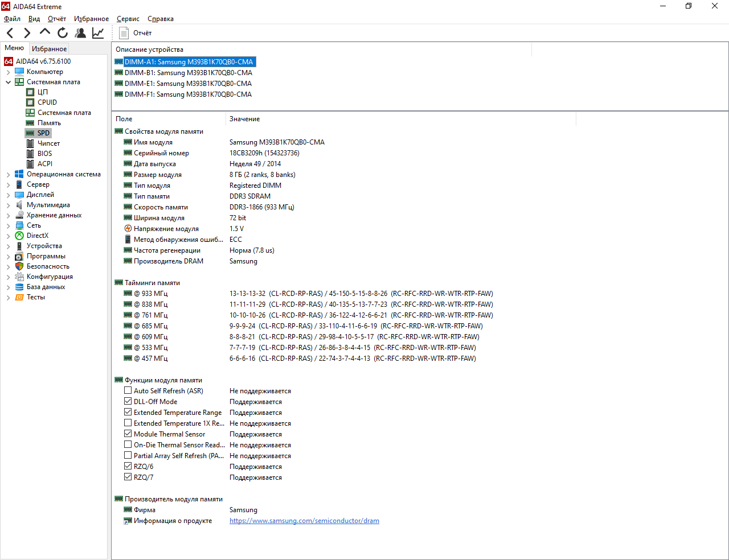Click the CPUID chip icon in the tree
Image resolution: width=729 pixels, height=560 pixels.
(30, 102)
